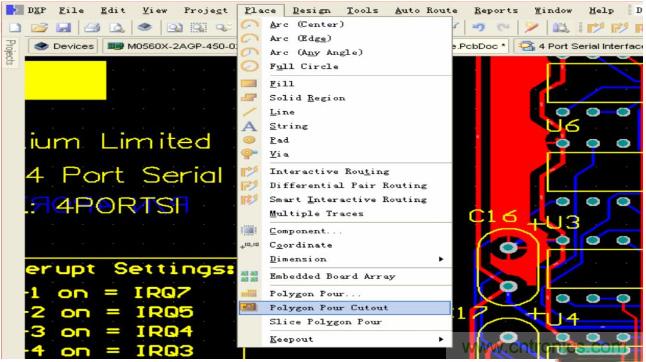Click the Undo arrow toolbar icon
Viewport: 646px width, 362px height.
point(478,28)
